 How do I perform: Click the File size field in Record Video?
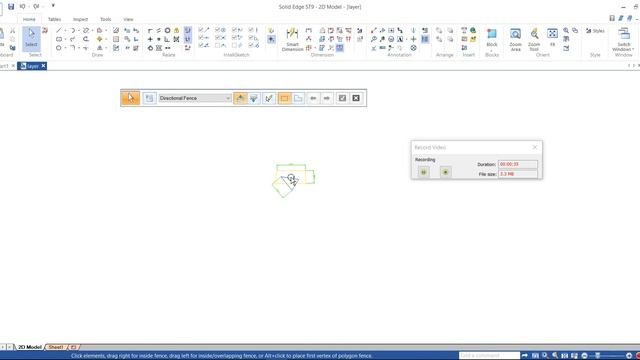tap(518, 174)
